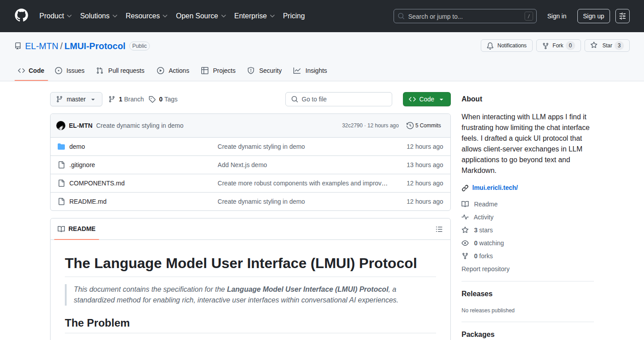The width and height of the screenshot is (644, 340).
Task: Expand the Resources menu
Action: [147, 16]
